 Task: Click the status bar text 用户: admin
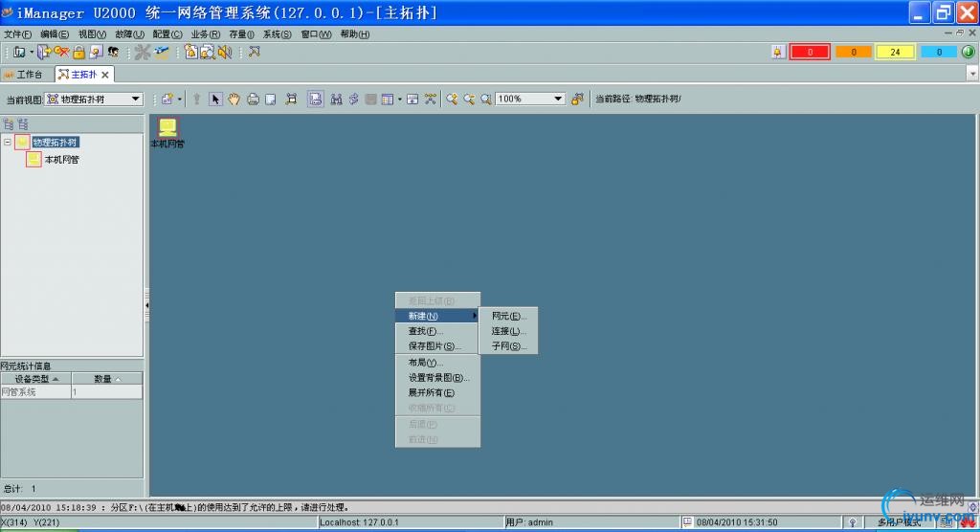click(x=529, y=522)
